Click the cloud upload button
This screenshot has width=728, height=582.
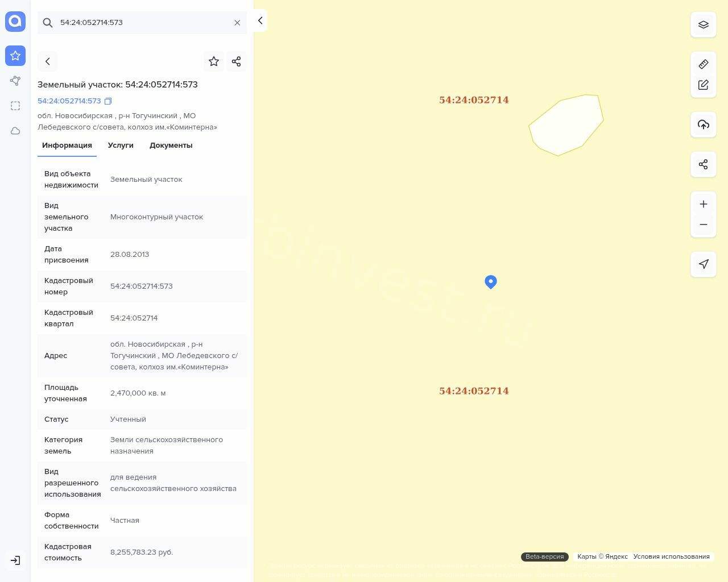[704, 124]
